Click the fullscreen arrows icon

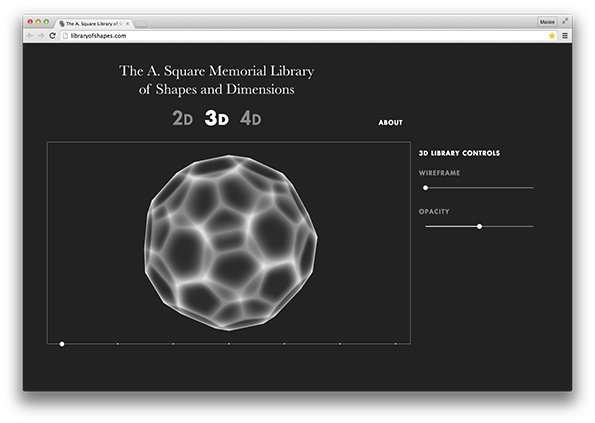tap(565, 21)
